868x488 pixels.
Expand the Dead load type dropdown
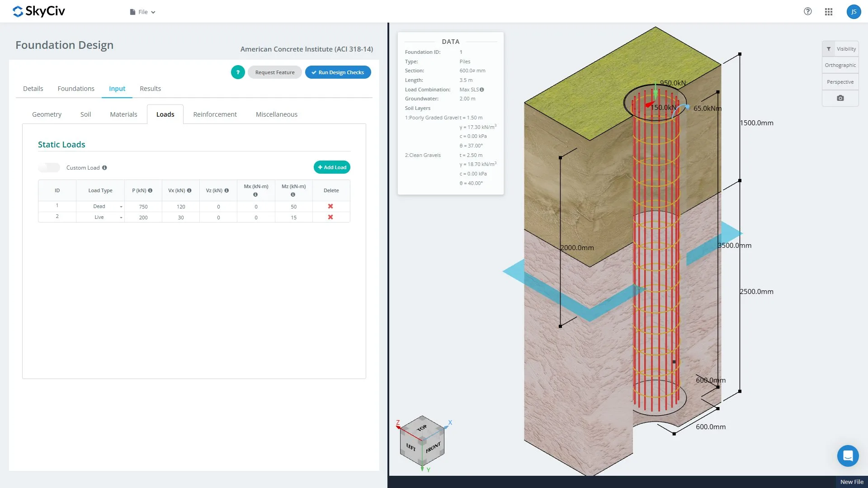tap(121, 207)
